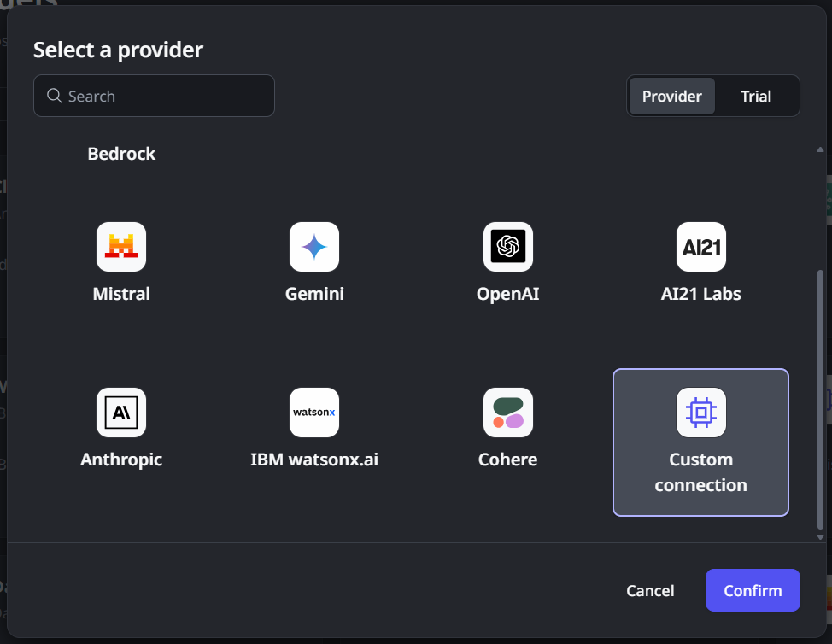832x644 pixels.
Task: Deselect the highlighted Custom connection tile
Action: pyautogui.click(x=700, y=442)
